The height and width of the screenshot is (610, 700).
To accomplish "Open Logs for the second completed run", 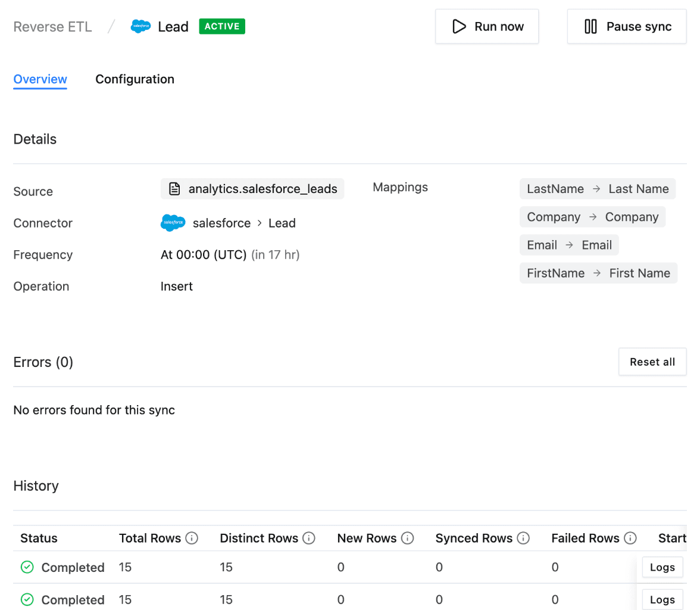I will [x=662, y=599].
